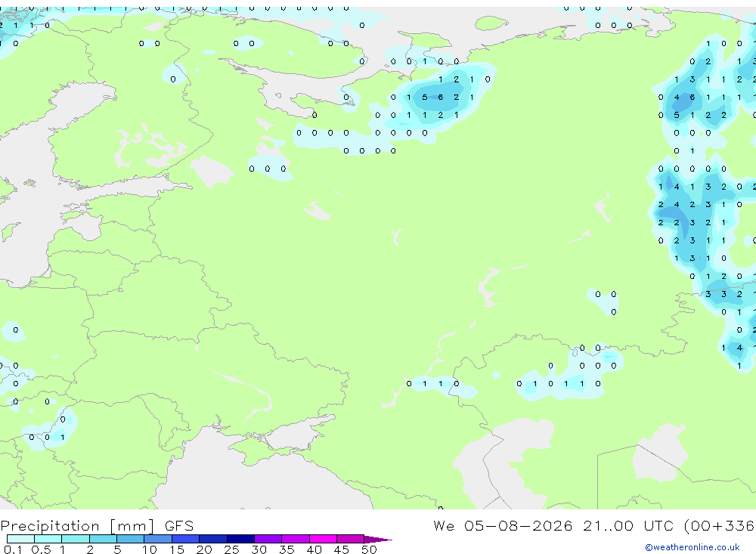Click the "We 05-08-2026" date text
This screenshot has width=756, height=554.
click(503, 525)
